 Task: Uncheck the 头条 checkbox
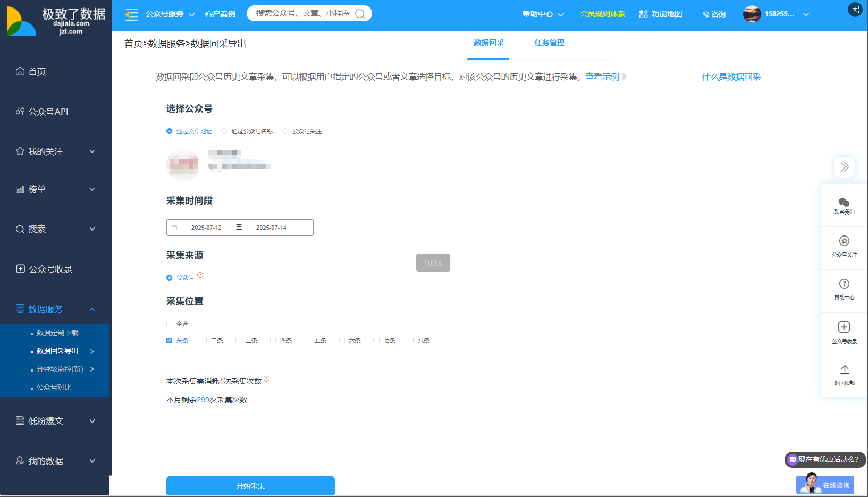point(169,340)
